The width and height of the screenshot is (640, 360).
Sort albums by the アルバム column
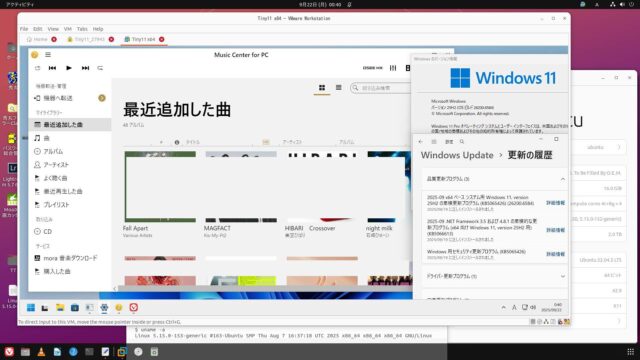(347, 142)
